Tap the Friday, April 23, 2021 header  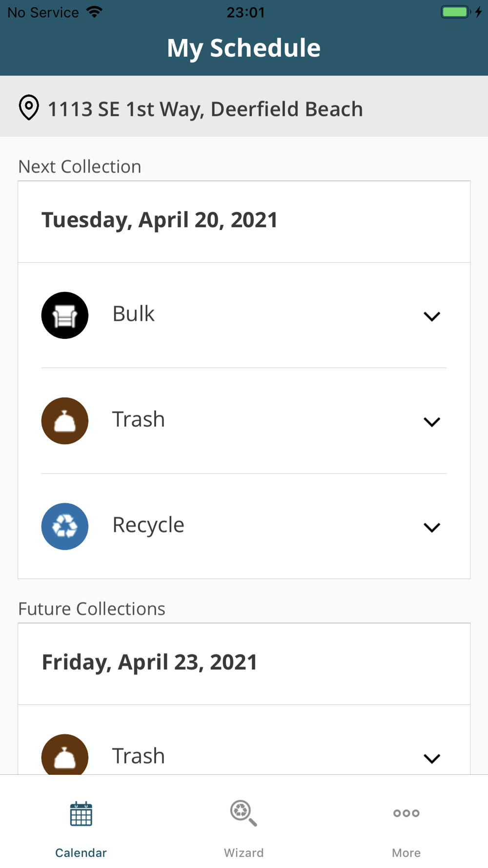pyautogui.click(x=149, y=662)
